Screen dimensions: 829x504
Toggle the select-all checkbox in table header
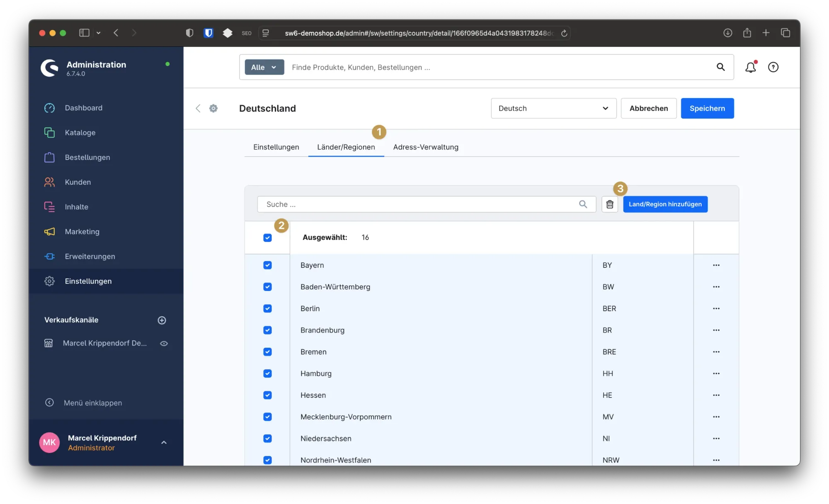click(267, 237)
